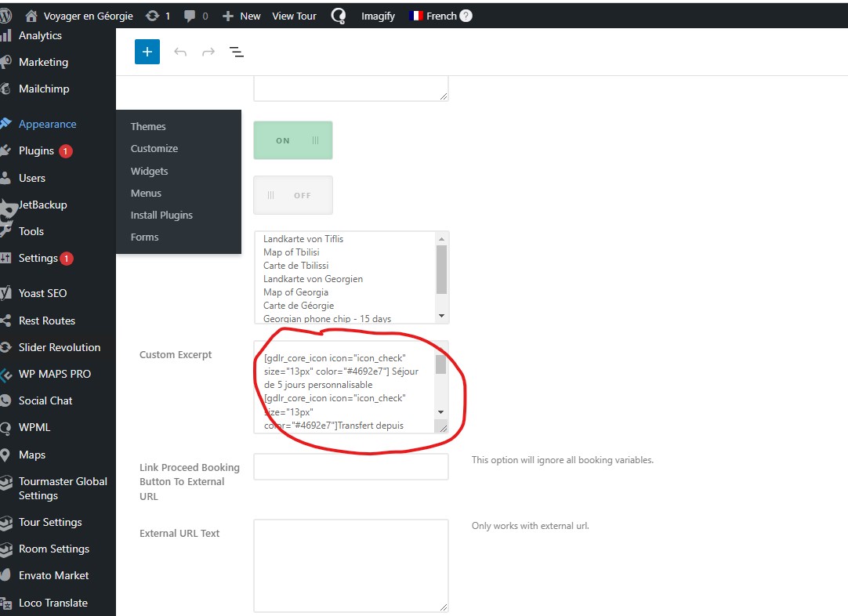Select Customize in Appearance submenu
This screenshot has height=616, width=848.
(x=154, y=149)
